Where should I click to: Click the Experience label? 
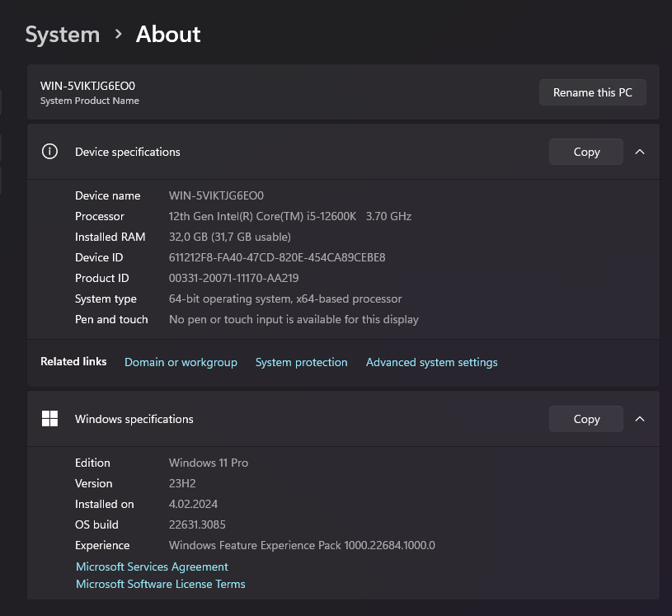pos(102,545)
